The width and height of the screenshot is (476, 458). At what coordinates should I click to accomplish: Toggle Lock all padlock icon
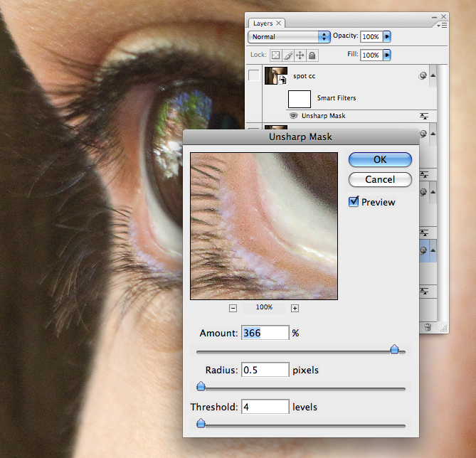(x=312, y=55)
